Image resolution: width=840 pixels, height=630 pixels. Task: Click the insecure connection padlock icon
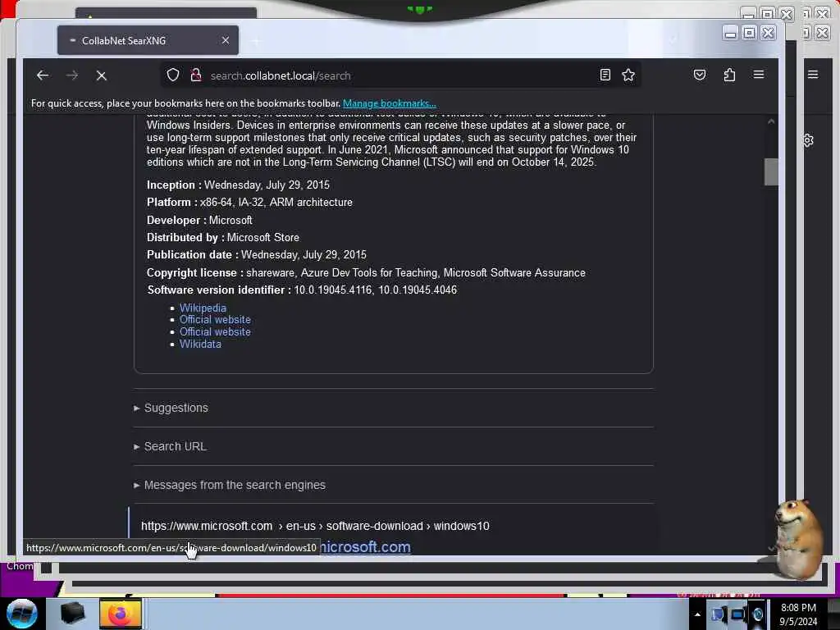pyautogui.click(x=196, y=75)
